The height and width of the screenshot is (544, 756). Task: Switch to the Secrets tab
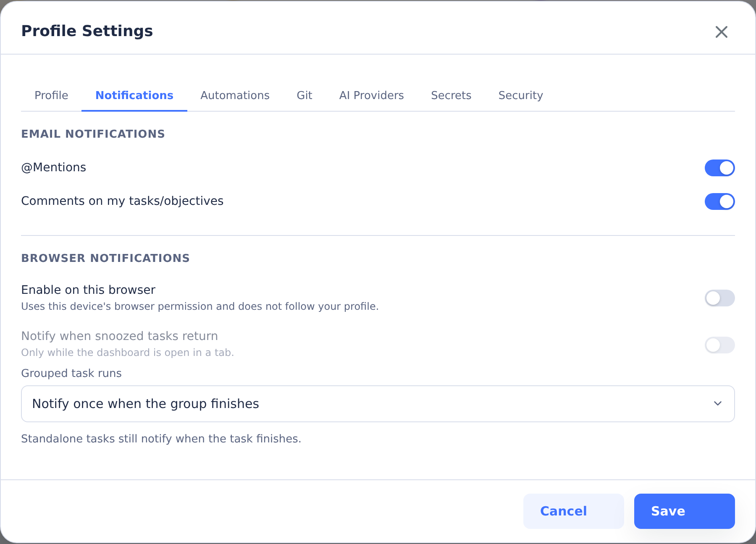tap(451, 95)
